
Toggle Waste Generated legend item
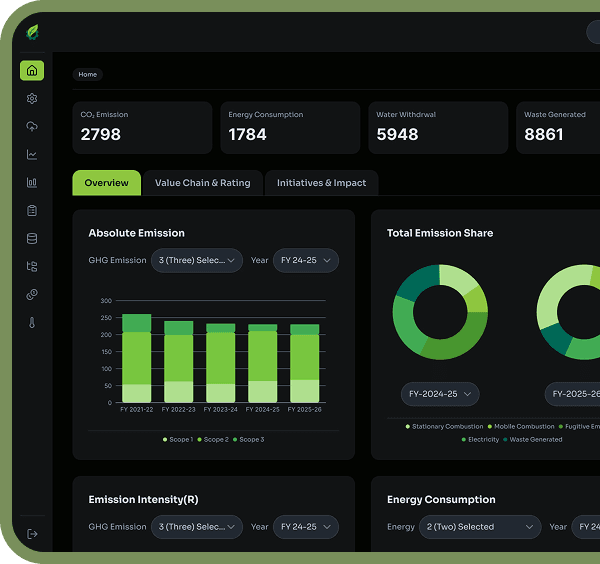pyautogui.click(x=533, y=439)
